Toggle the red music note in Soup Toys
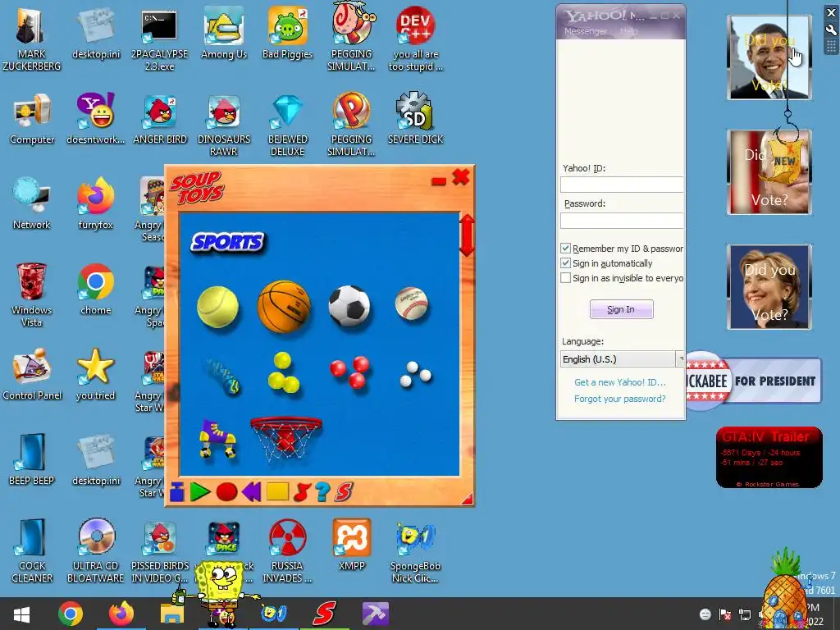Viewport: 840px width, 630px height. pyautogui.click(x=302, y=492)
